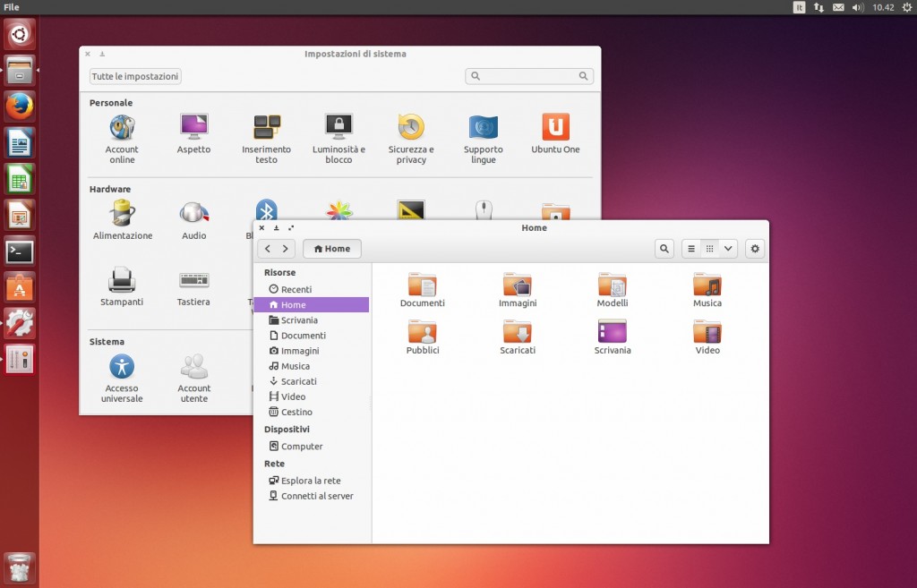Expand the view options dropdown arrow
Image resolution: width=917 pixels, height=588 pixels.
728,249
